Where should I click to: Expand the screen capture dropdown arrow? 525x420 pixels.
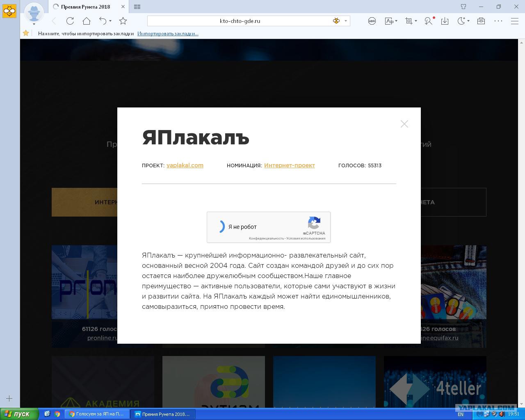point(416,21)
